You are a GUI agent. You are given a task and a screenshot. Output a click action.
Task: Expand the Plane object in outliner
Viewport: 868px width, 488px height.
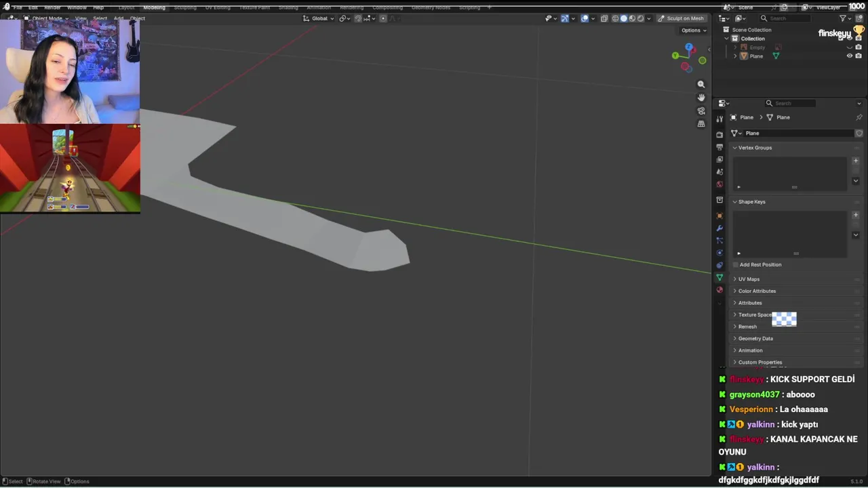click(735, 56)
